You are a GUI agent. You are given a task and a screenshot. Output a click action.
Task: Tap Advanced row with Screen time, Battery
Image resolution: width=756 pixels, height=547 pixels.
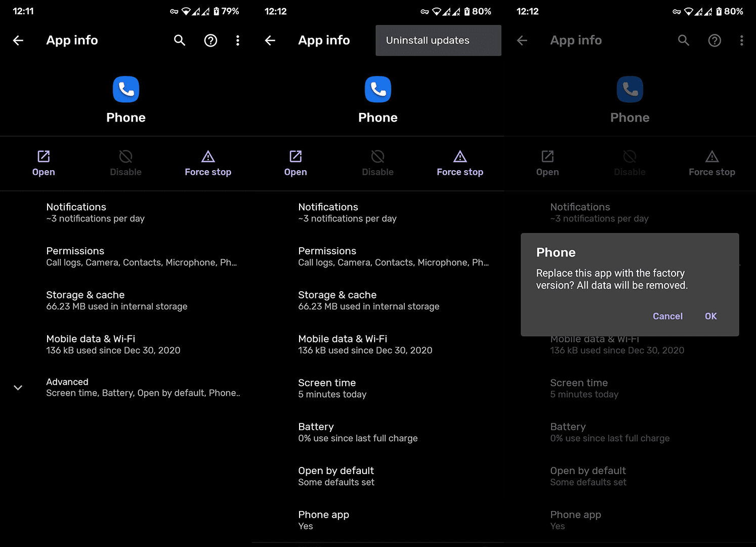point(126,387)
